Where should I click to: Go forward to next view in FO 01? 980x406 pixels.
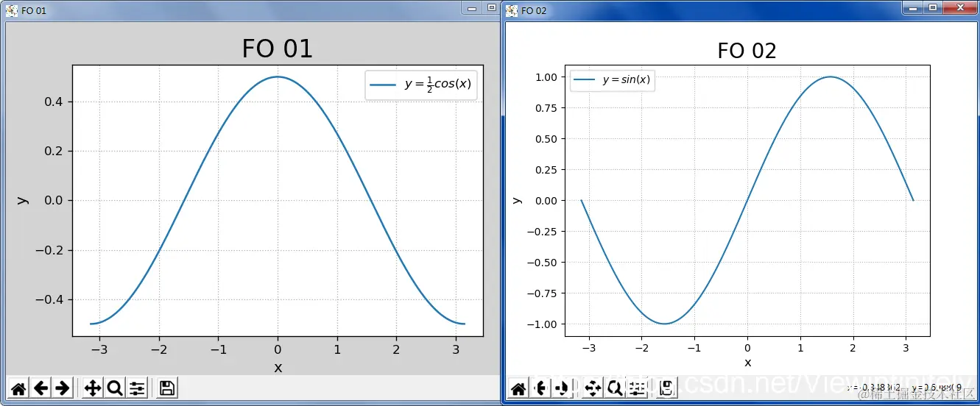(63, 388)
